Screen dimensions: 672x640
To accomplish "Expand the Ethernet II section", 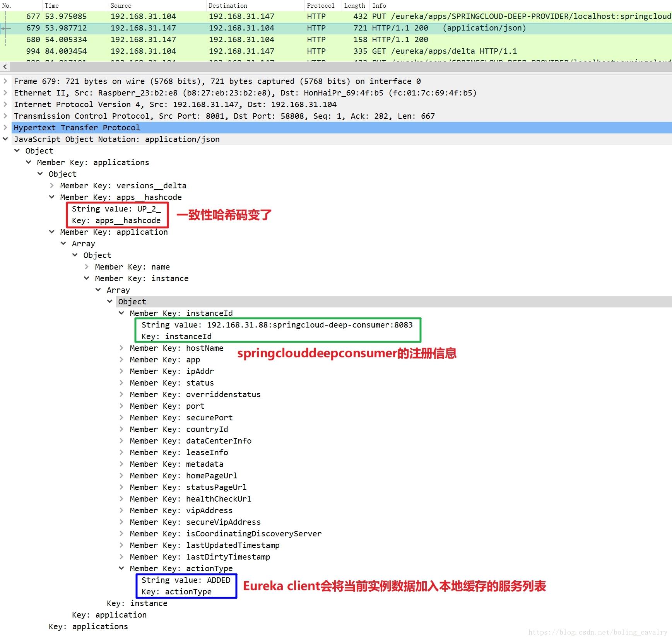I will [x=5, y=93].
